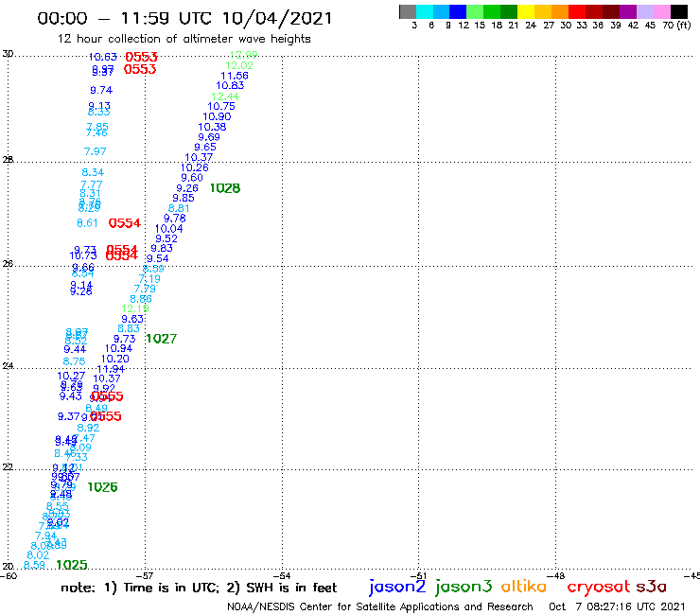Click the "10.04" wave height value

[168, 229]
